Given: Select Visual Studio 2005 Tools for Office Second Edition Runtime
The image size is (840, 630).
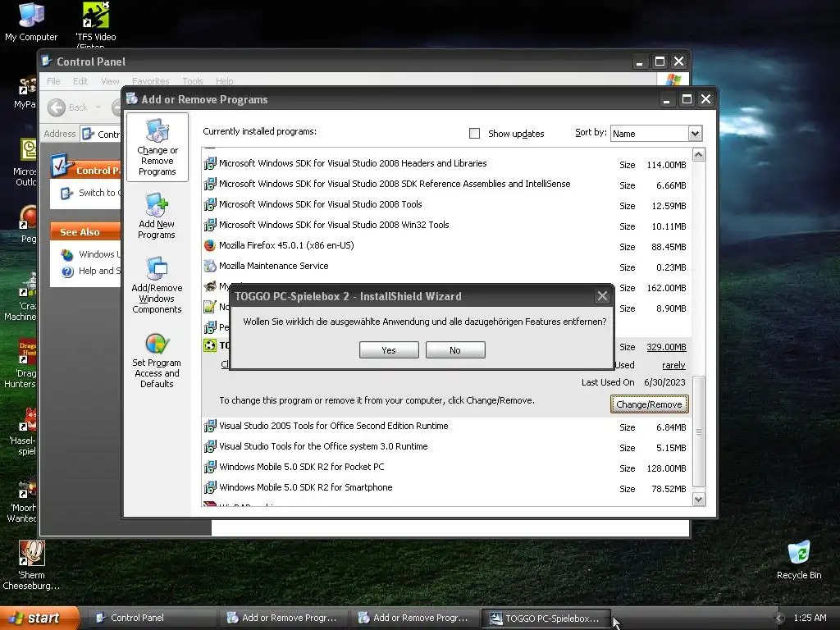Looking at the screenshot, I should (446, 426).
